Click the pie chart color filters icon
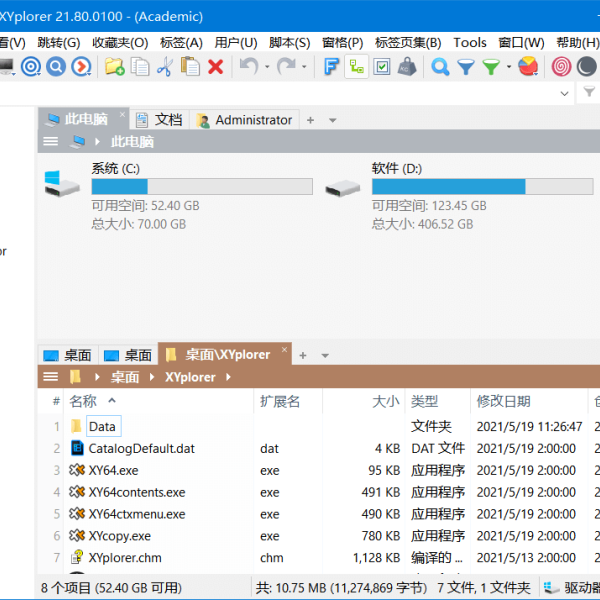600x600 pixels. (528, 67)
